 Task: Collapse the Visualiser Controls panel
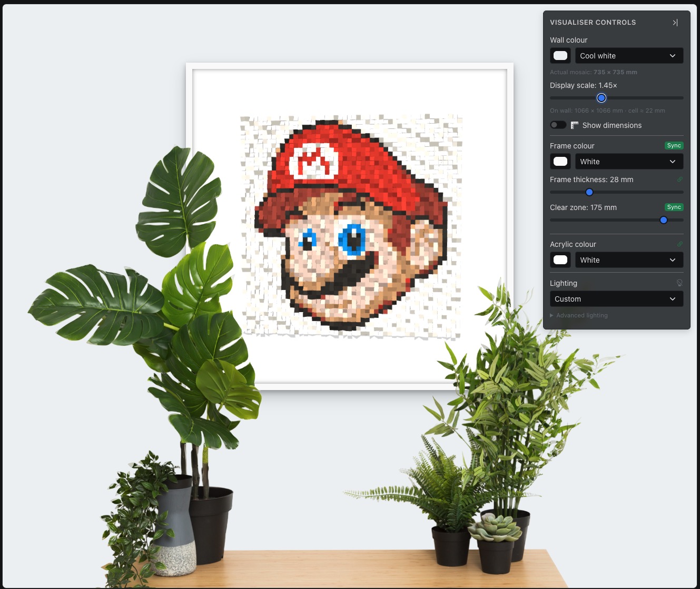[675, 23]
